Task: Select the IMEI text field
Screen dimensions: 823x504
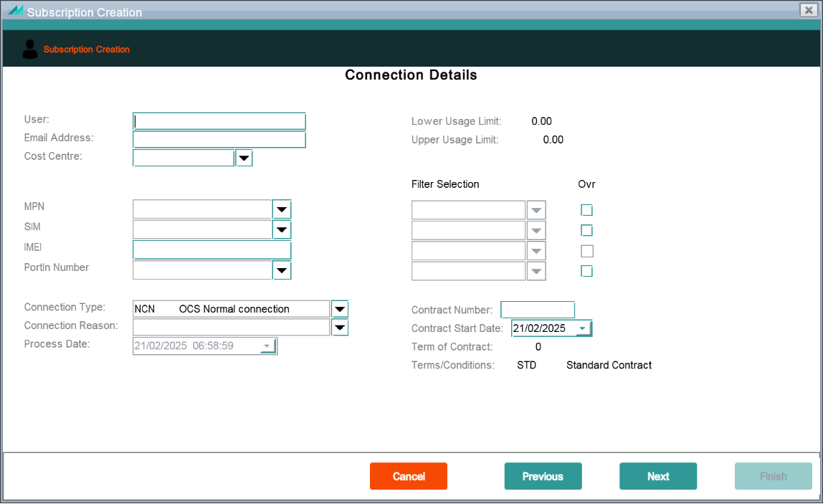Action: (x=212, y=250)
